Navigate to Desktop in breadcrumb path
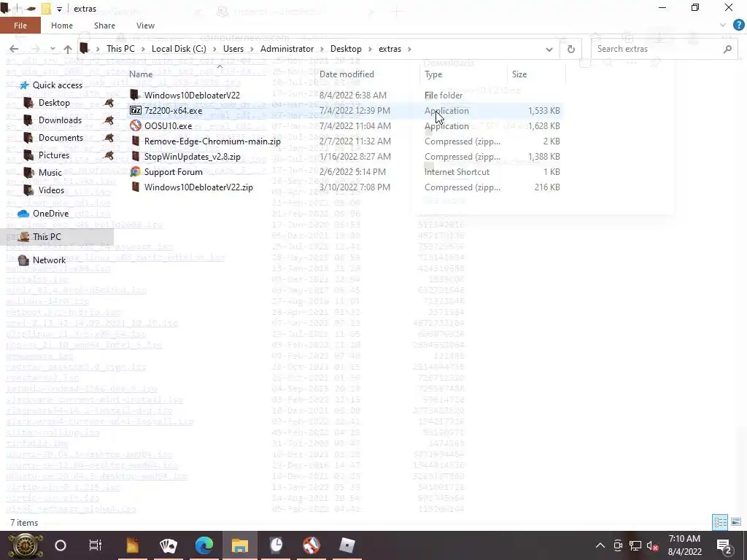Screen dimensions: 747x560 [346, 49]
